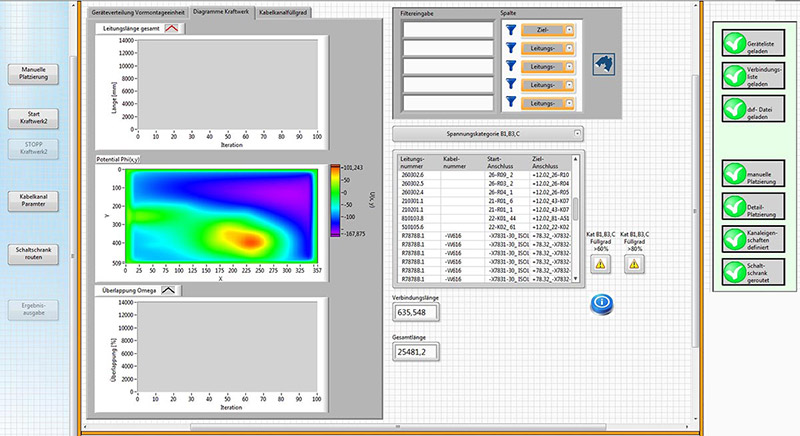Viewport: 800px width, 436px height.
Task: Click the funnel icon in the third filter row
Action: coord(511,66)
